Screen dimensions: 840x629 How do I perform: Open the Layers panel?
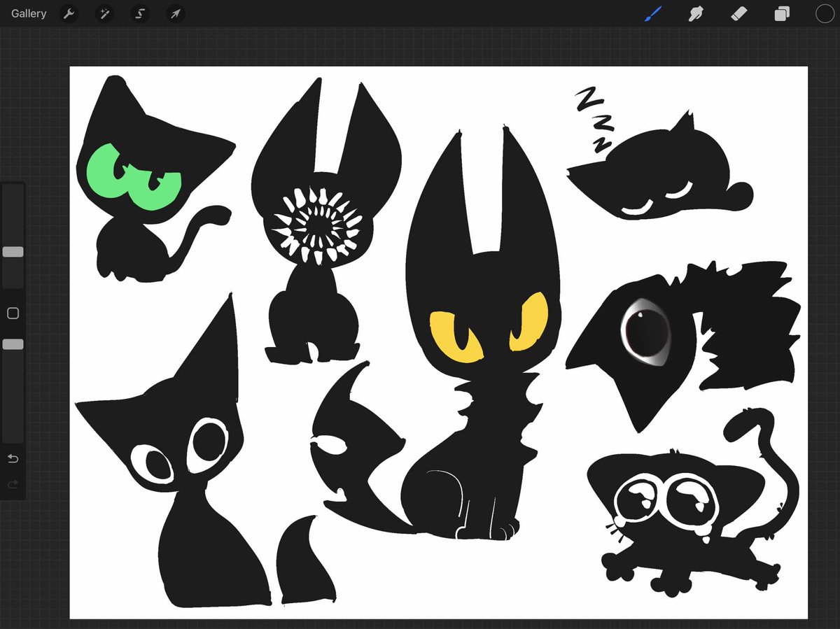pos(782,13)
